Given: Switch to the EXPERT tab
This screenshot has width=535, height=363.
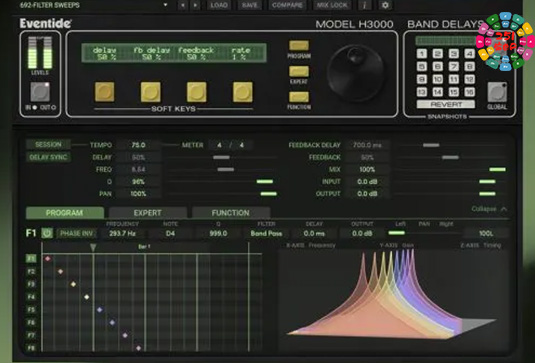Looking at the screenshot, I should pyautogui.click(x=147, y=213).
